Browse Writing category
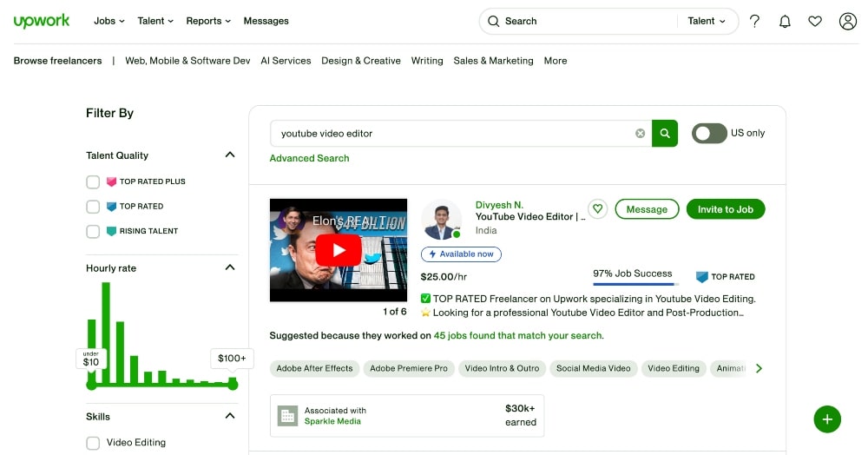The image size is (868, 455). point(427,61)
